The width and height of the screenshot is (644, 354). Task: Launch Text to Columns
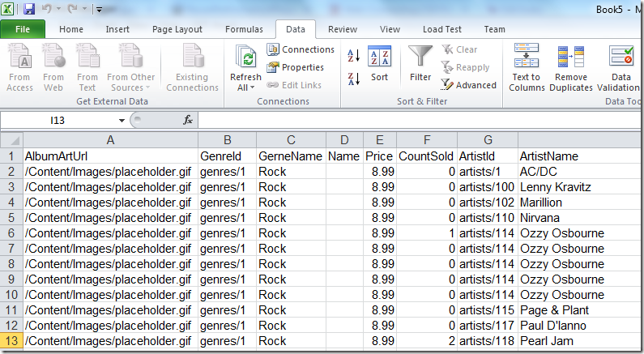click(527, 68)
